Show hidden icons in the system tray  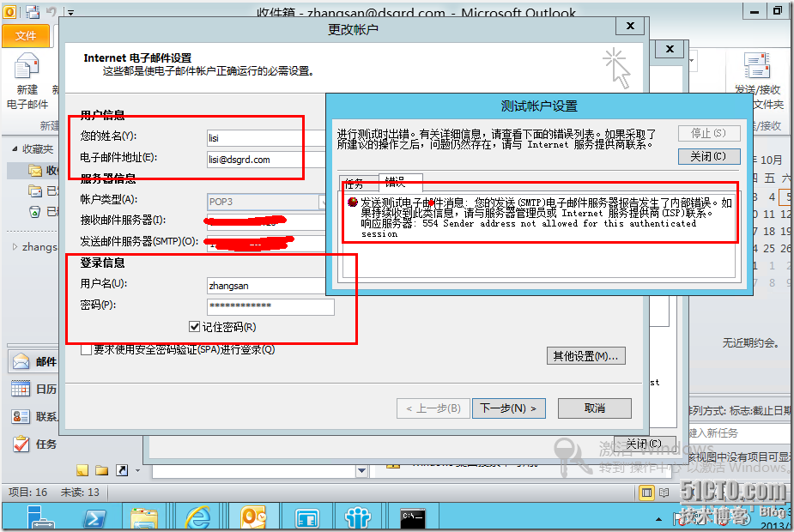[x=658, y=519]
